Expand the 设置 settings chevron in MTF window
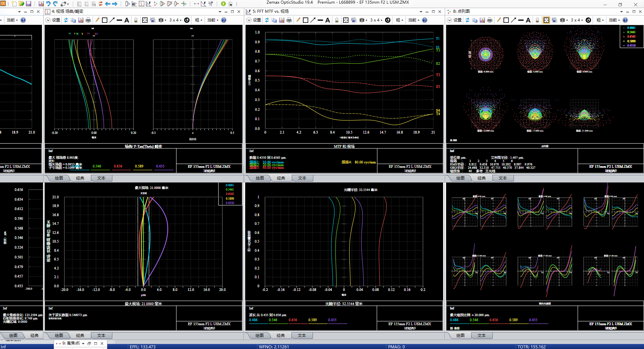This screenshot has width=644, height=349. click(x=249, y=20)
